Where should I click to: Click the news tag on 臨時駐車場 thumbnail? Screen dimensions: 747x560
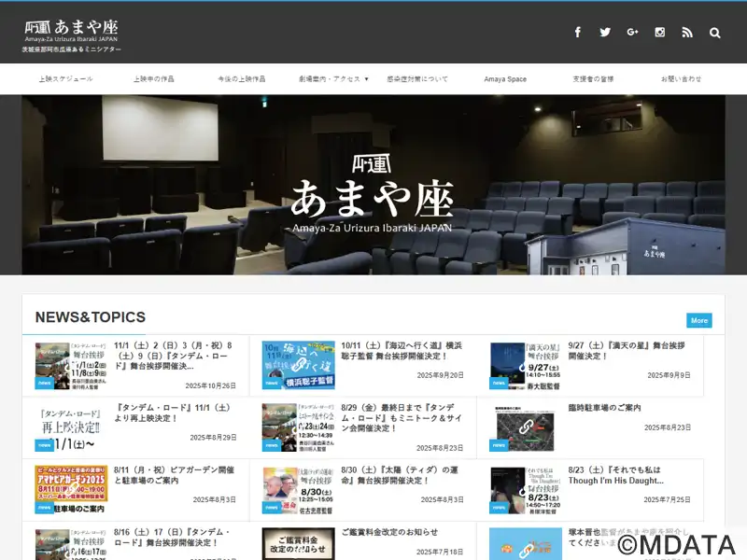click(499, 445)
